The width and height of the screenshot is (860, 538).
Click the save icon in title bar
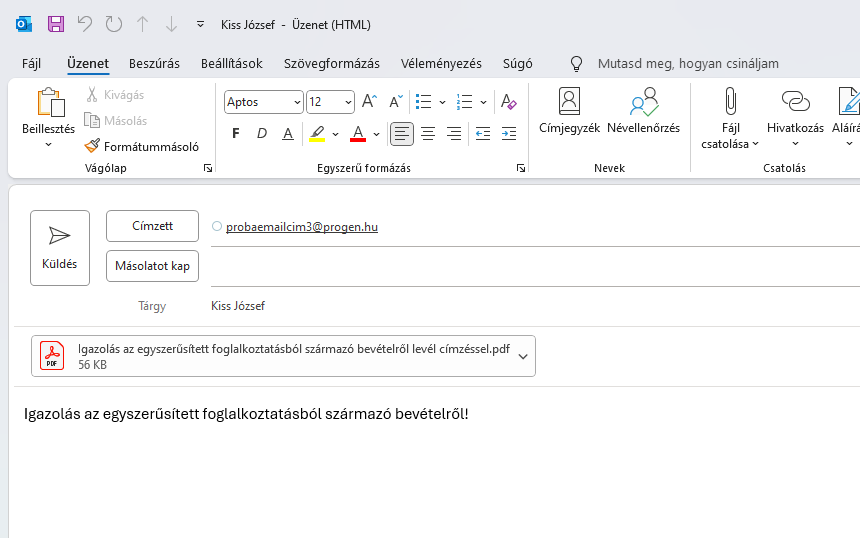click(x=56, y=24)
